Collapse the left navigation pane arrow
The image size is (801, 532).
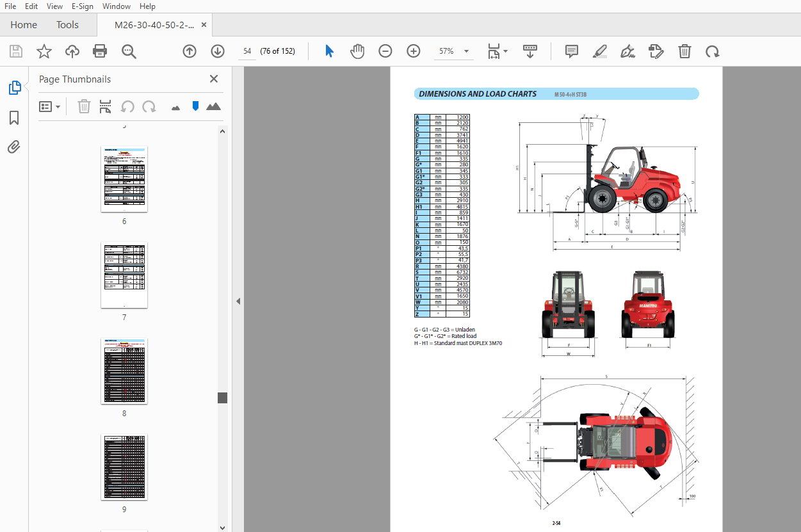(x=238, y=301)
